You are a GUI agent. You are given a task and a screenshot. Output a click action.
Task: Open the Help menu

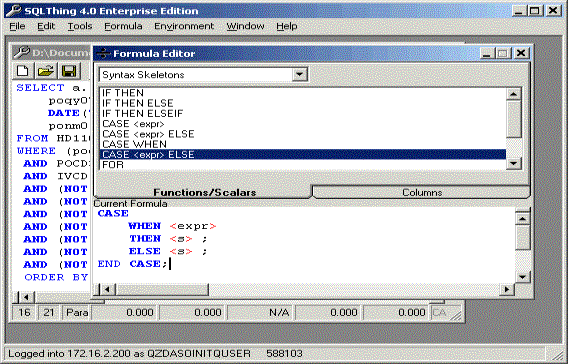[x=287, y=26]
